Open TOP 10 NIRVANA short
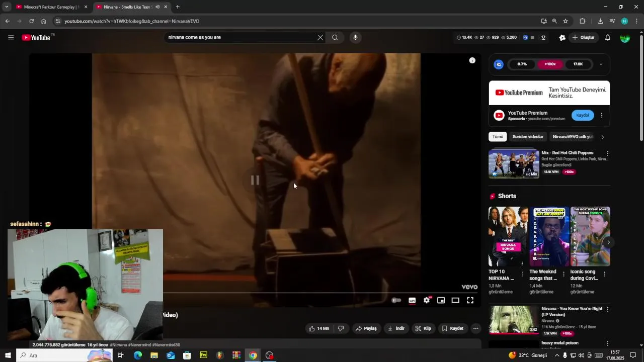This screenshot has height=362, width=644. tap(508, 236)
